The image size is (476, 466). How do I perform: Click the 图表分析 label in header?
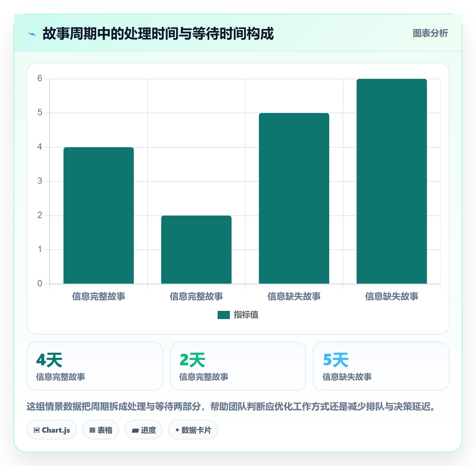tap(430, 33)
